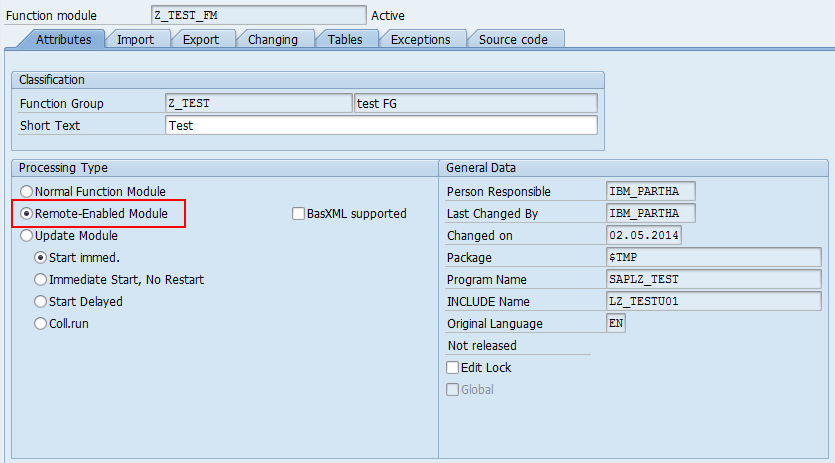Open the Changing tab

pyautogui.click(x=273, y=39)
